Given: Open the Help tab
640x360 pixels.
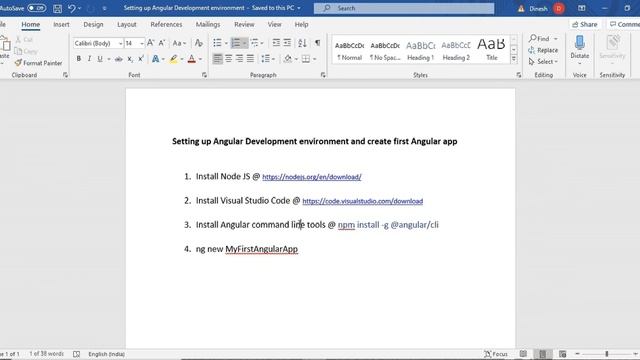Looking at the screenshot, I should click(301, 24).
